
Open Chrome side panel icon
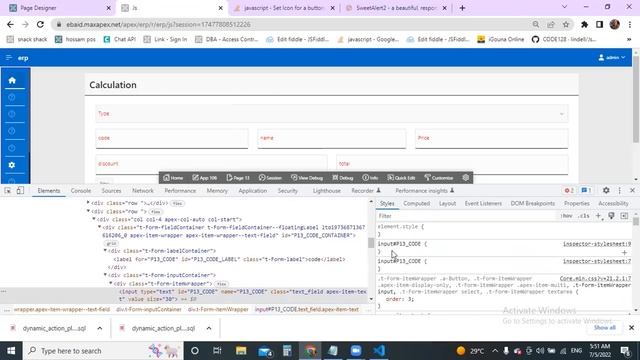pyautogui.click(x=599, y=24)
